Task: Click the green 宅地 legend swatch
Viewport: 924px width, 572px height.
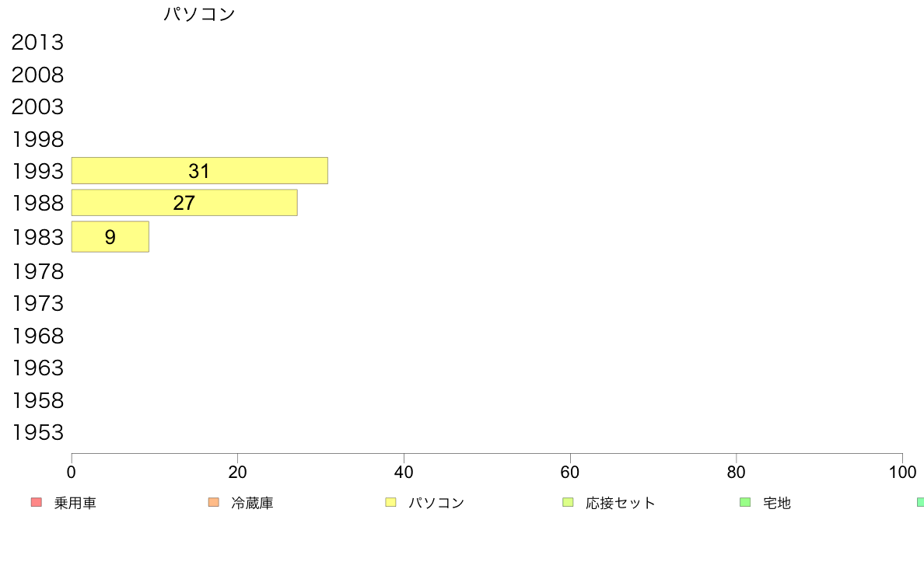Action: [745, 503]
